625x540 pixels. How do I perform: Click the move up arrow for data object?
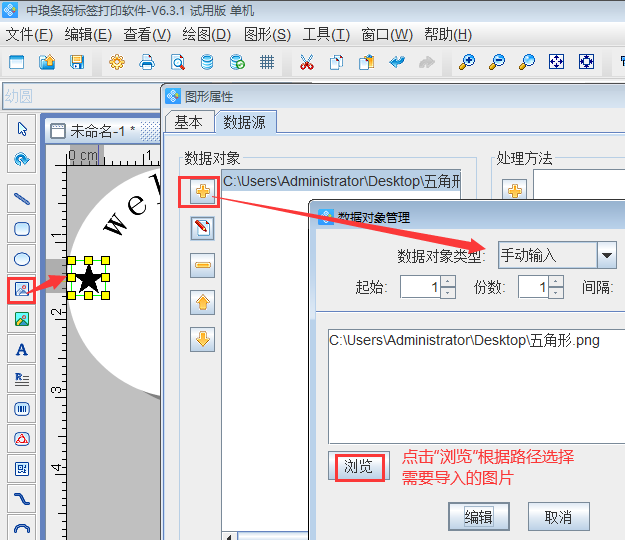203,302
